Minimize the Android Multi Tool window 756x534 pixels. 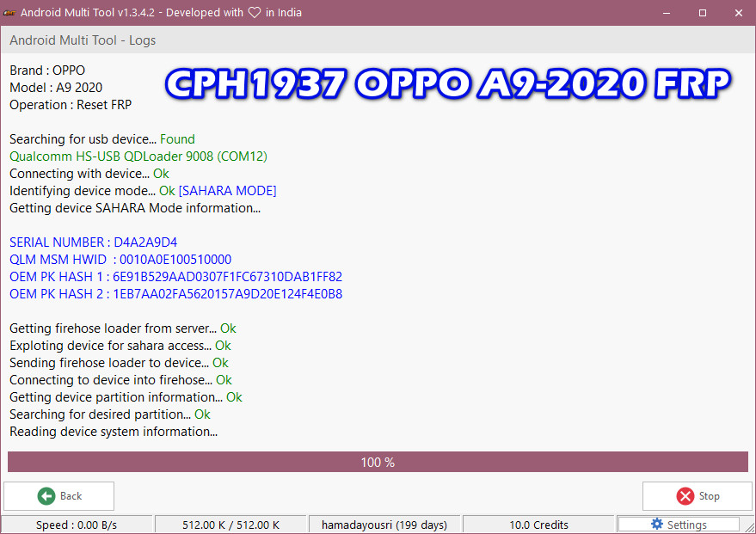667,13
